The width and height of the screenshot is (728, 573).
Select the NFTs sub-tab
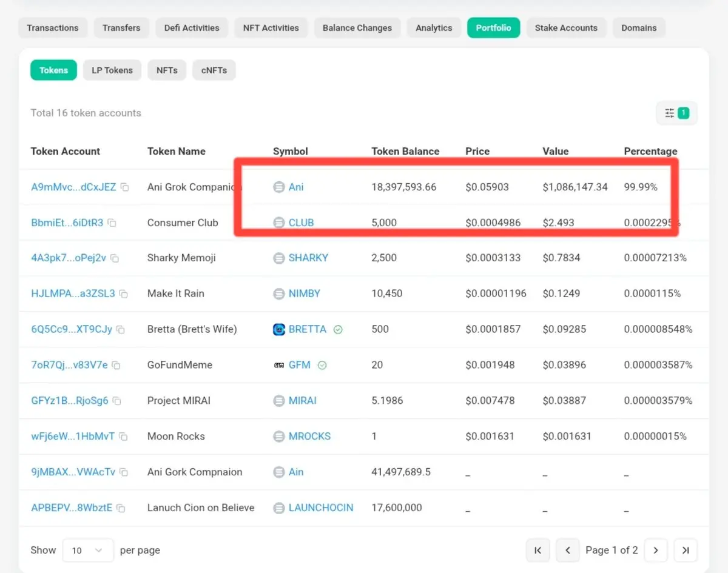(x=167, y=70)
